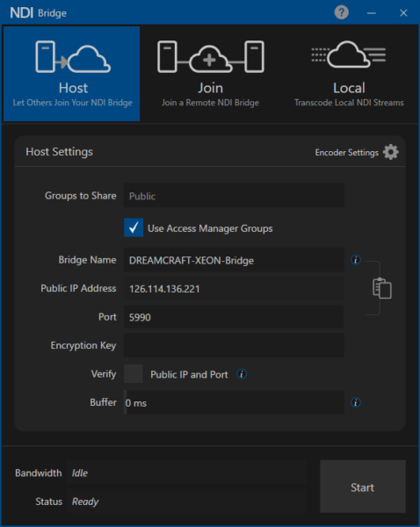Viewport: 420px width, 527px height.
Task: Uncheck Use Access Manager Groups
Action: (x=134, y=227)
